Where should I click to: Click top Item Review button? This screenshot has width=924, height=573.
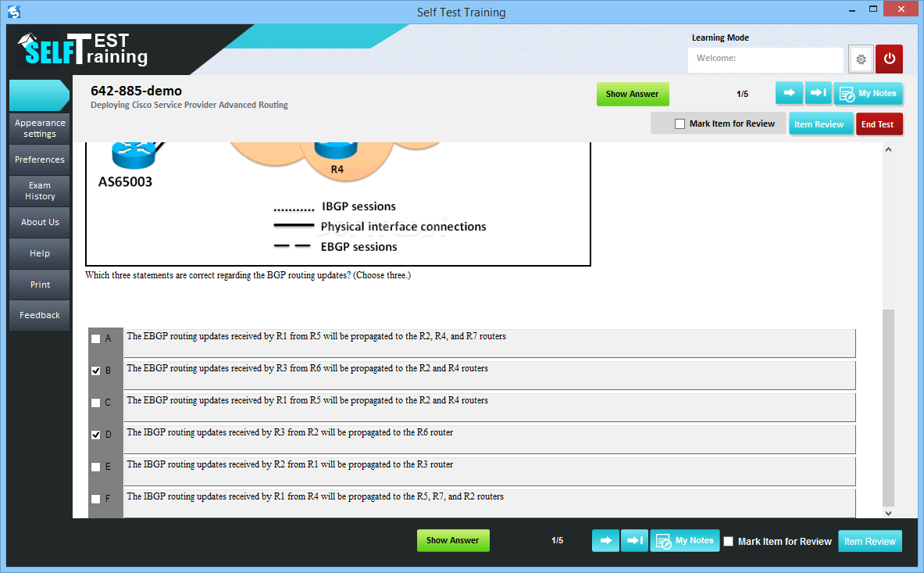[819, 124]
